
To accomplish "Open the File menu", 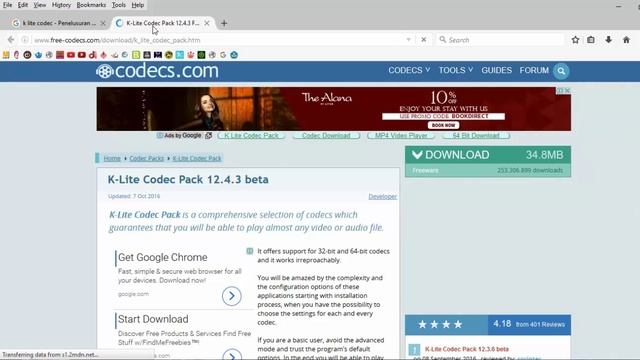I will [7, 5].
